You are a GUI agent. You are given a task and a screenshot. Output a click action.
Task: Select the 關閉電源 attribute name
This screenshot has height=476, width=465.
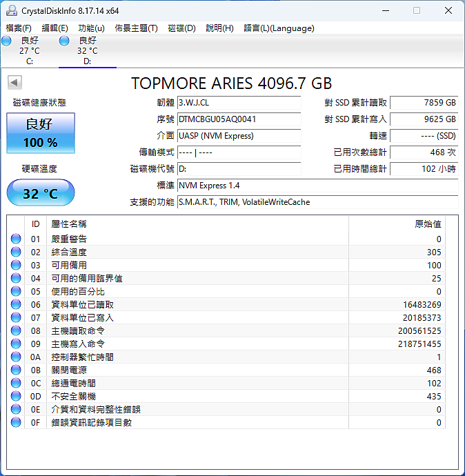69,370
